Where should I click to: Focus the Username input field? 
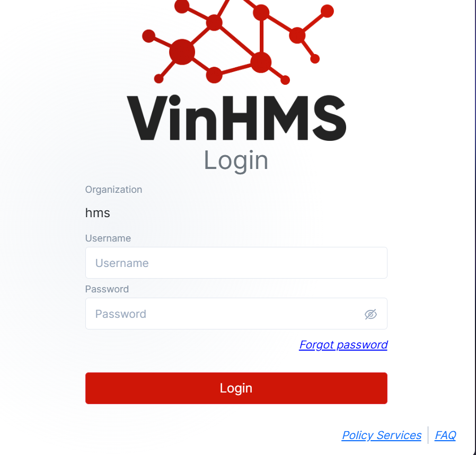236,263
